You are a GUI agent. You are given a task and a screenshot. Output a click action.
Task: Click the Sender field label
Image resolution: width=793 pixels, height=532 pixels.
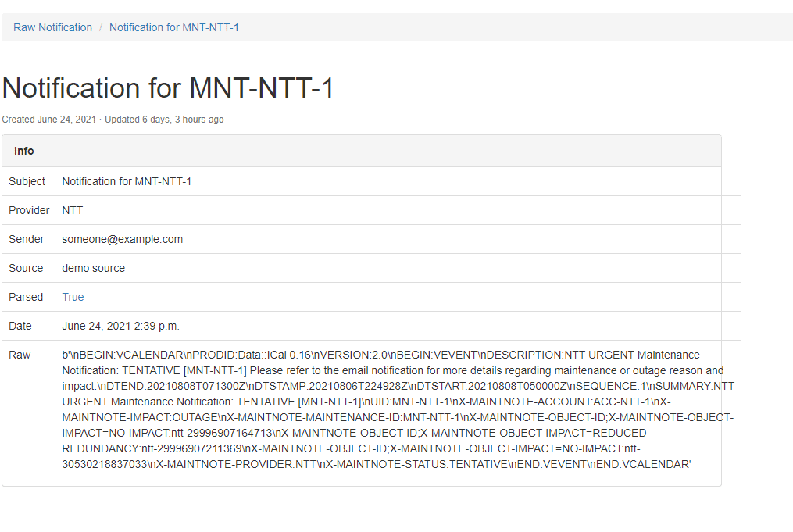pos(27,239)
